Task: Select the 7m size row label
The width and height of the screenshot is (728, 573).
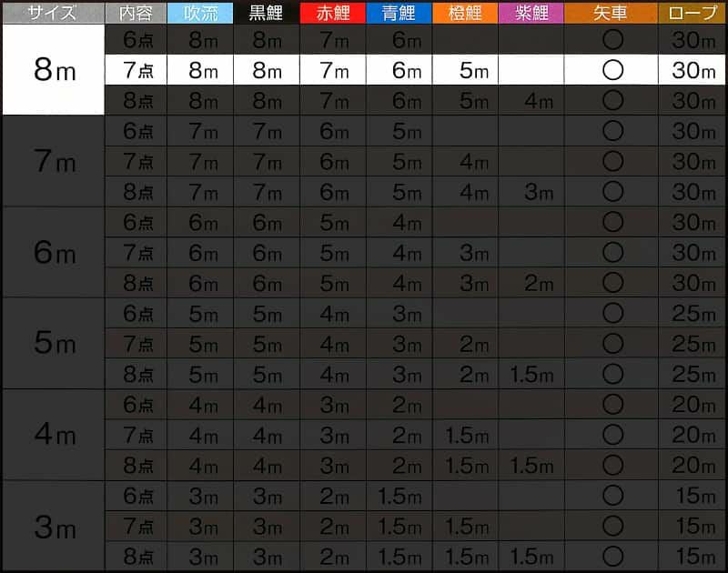Action: (54, 161)
